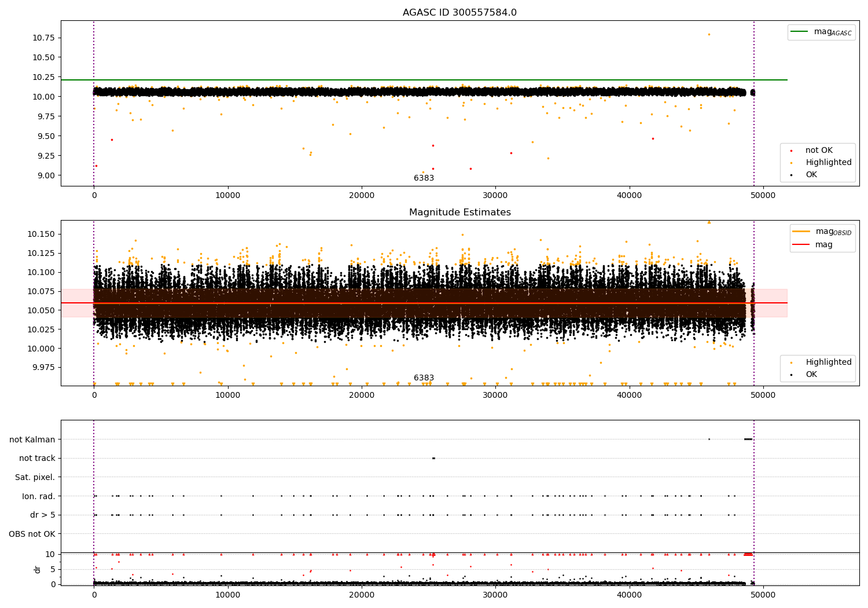Click "Highlighted" in the AGASC ID plot legend
The image size is (868, 608).
coord(829,163)
